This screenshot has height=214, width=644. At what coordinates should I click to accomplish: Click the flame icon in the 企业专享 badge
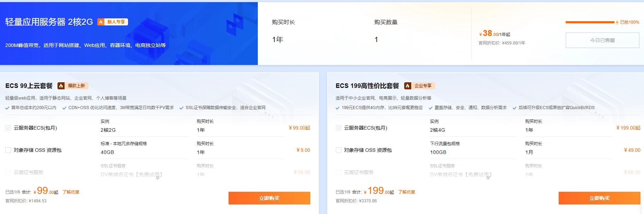[408, 86]
